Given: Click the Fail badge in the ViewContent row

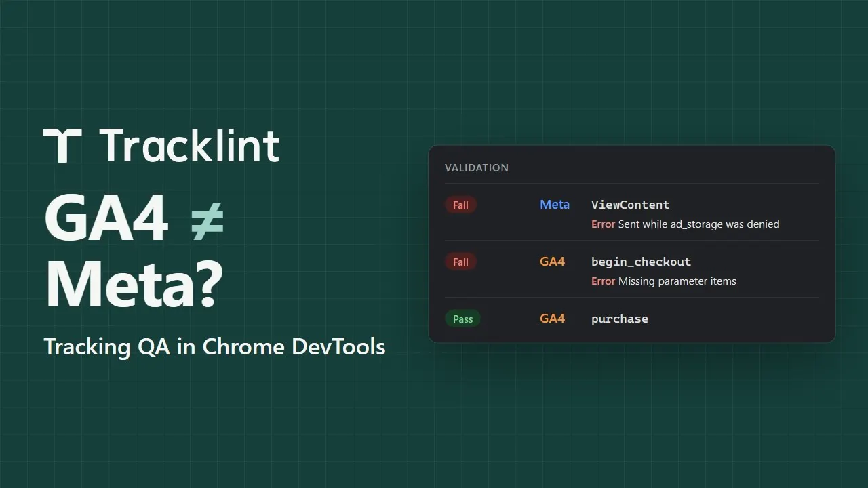Looking at the screenshot, I should (461, 205).
